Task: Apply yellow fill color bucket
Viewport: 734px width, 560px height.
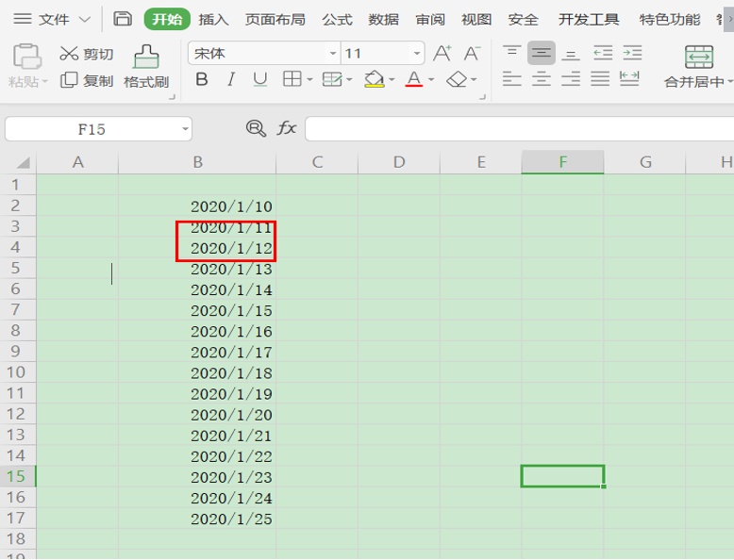Action: [x=374, y=79]
